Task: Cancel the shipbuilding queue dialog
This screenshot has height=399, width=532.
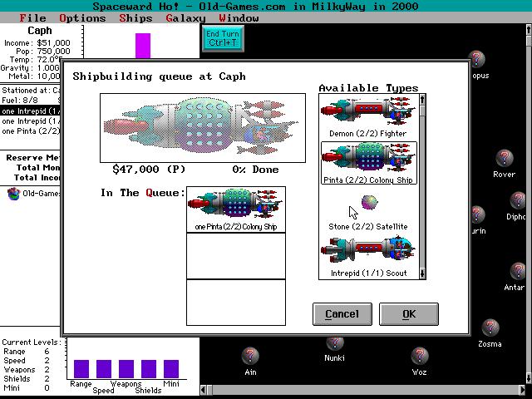Action: 342,314
